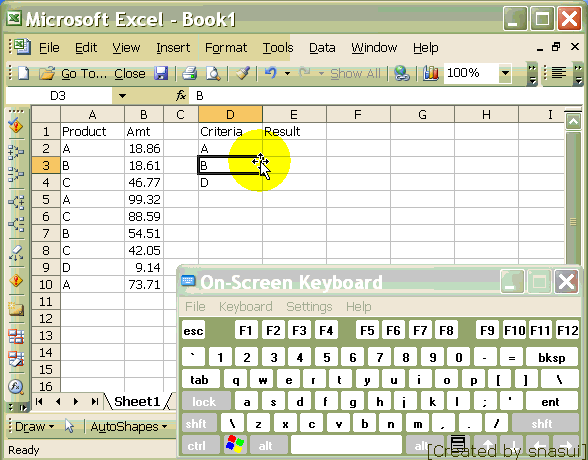Click the Clear Validation Circles icon
The width and height of the screenshot is (588, 460).
pos(16,359)
